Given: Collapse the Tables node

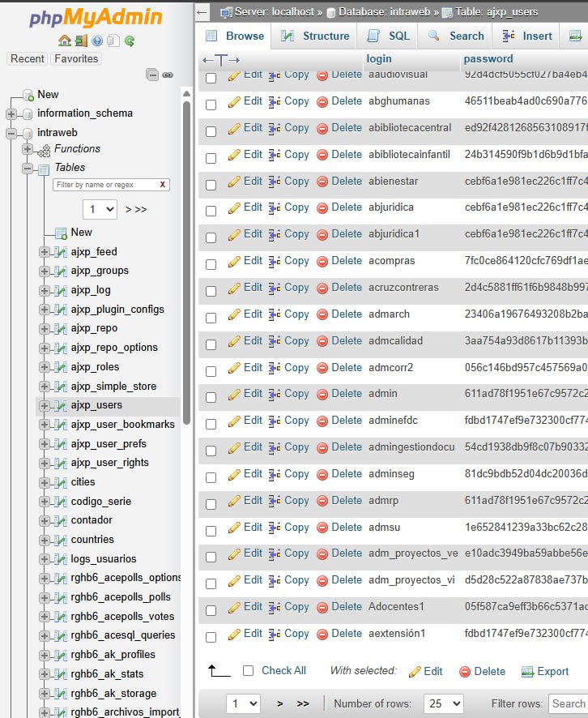Looking at the screenshot, I should [x=28, y=169].
